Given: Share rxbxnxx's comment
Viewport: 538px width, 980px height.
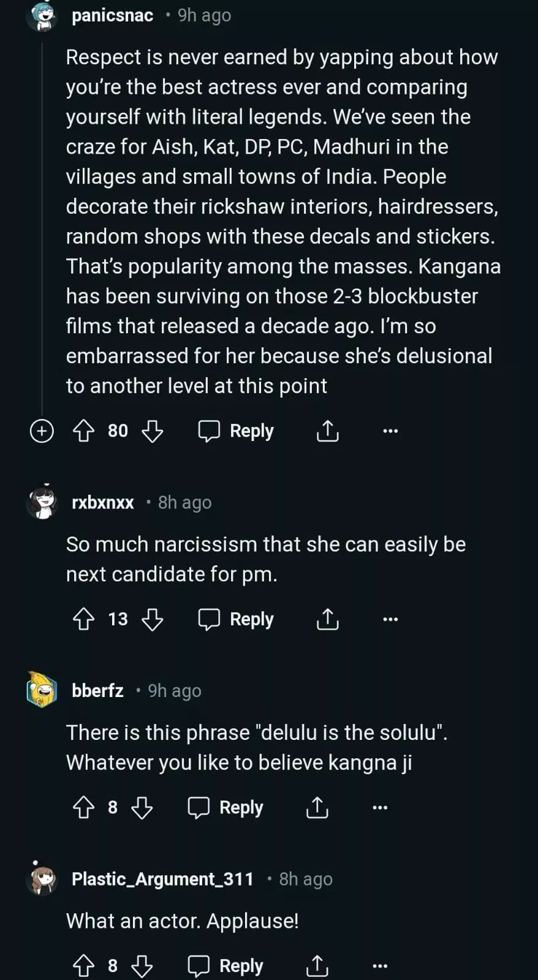Looking at the screenshot, I should tap(327, 619).
